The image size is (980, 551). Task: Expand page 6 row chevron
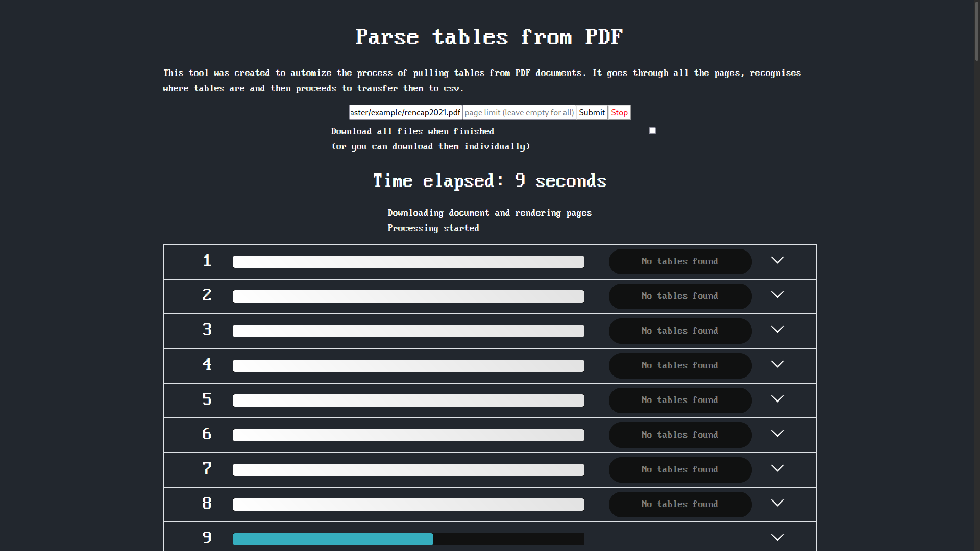point(777,434)
